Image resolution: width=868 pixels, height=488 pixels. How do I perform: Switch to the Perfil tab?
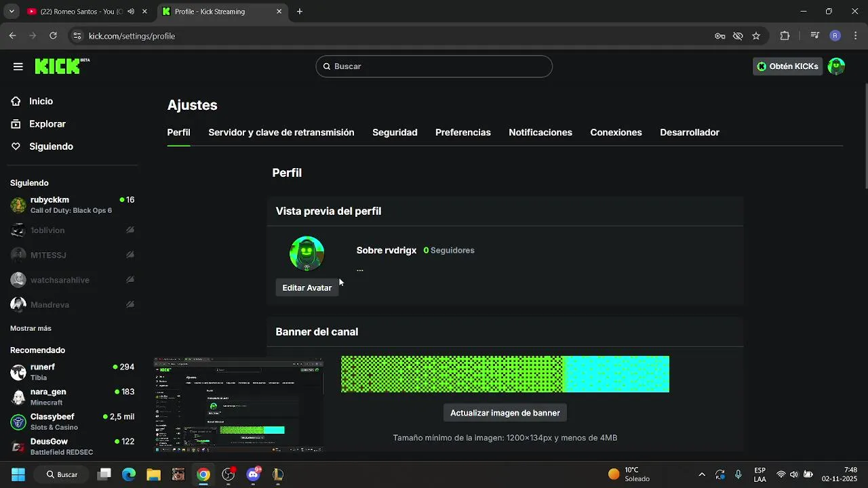point(178,132)
